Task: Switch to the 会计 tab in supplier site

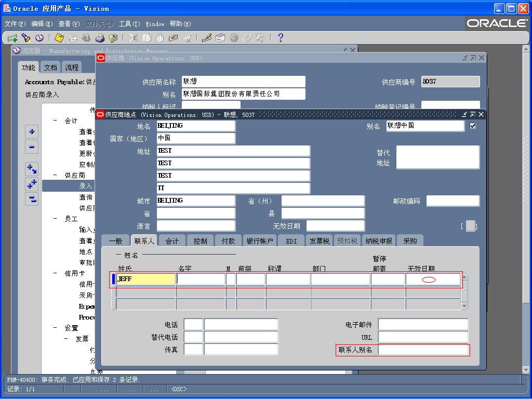Action: pos(172,241)
